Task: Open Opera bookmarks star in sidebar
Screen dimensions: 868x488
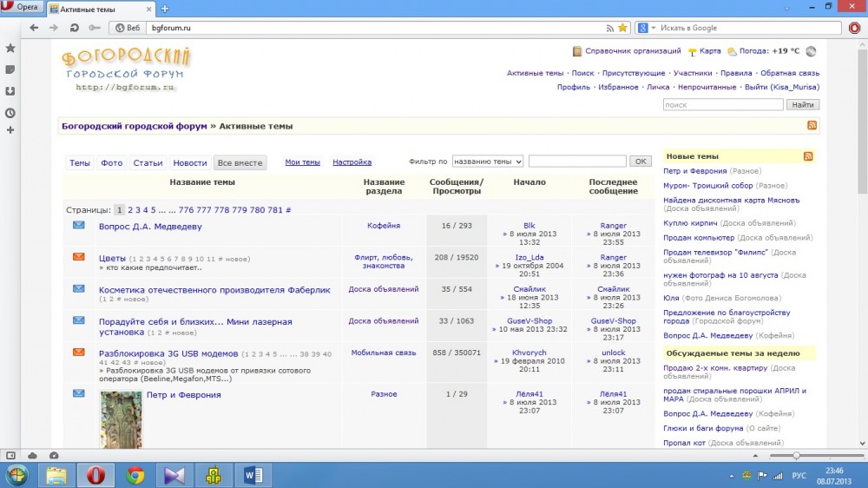Action: (x=10, y=49)
